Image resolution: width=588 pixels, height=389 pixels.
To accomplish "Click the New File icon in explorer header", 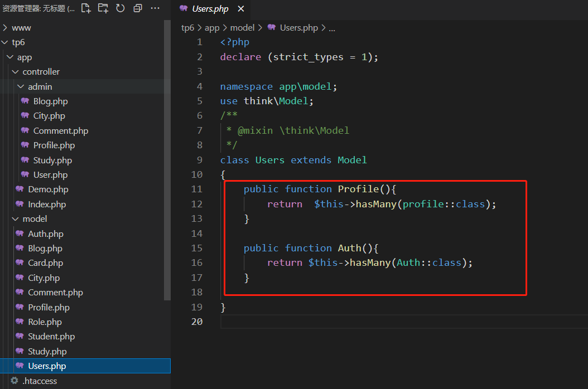I will coord(86,8).
